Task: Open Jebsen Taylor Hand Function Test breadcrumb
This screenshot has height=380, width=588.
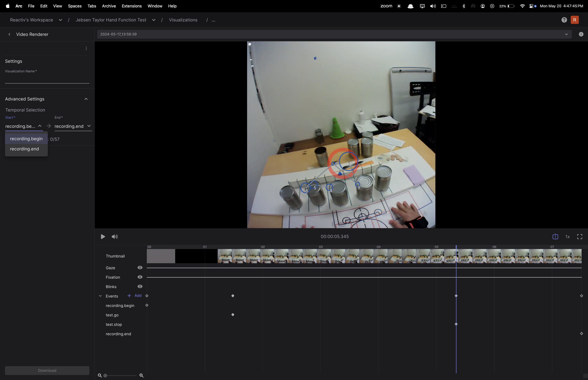Action: (x=111, y=20)
